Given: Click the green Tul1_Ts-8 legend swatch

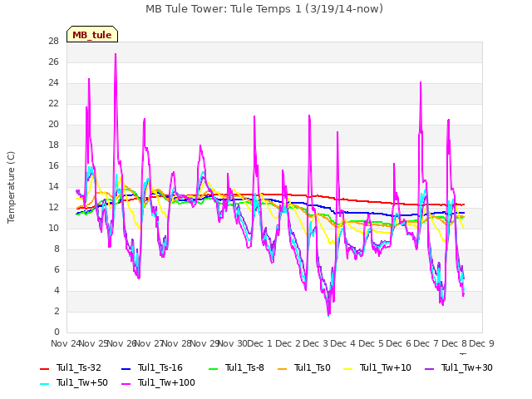Looking at the screenshot, I should (x=214, y=368).
